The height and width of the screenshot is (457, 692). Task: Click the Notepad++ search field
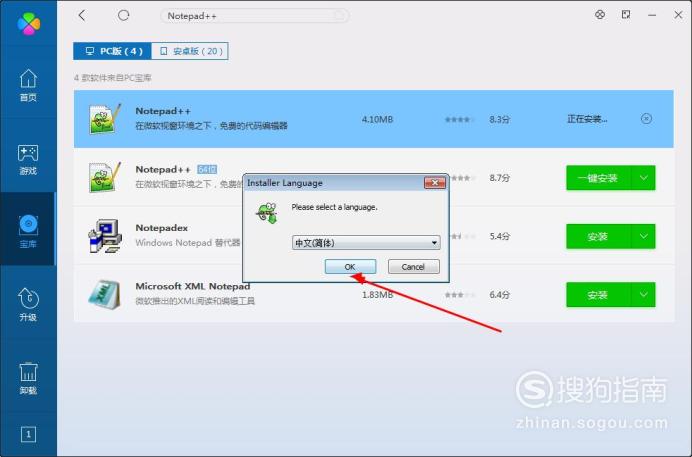tap(254, 16)
